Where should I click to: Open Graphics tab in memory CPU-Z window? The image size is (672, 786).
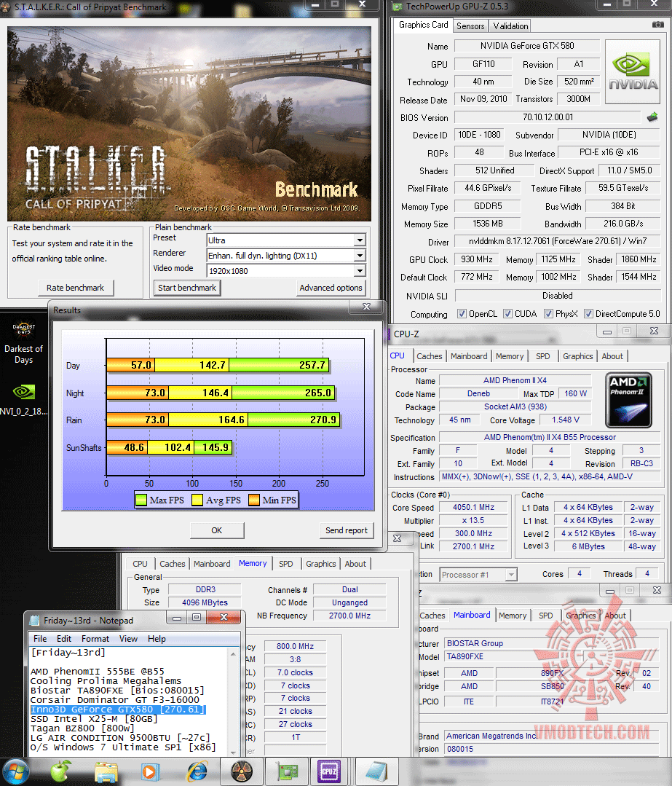point(321,564)
